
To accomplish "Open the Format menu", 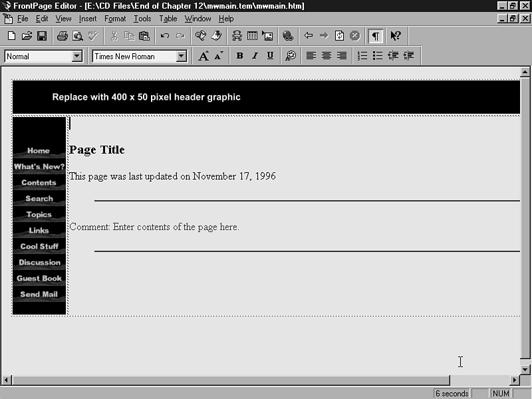I will [115, 19].
